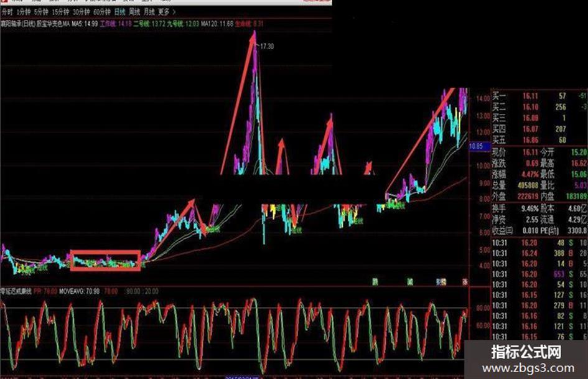This screenshot has height=379, width=588.
Task: Switch to the 日线 daily chart tab
Action: [x=119, y=12]
